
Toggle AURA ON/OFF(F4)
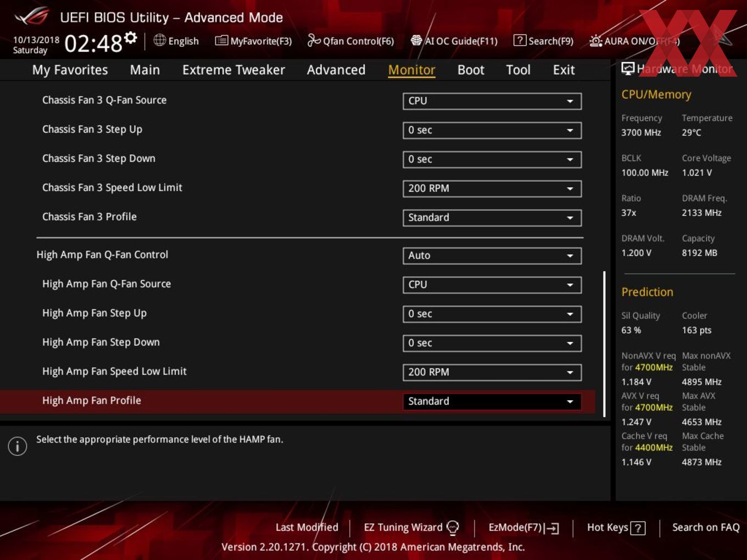(634, 41)
